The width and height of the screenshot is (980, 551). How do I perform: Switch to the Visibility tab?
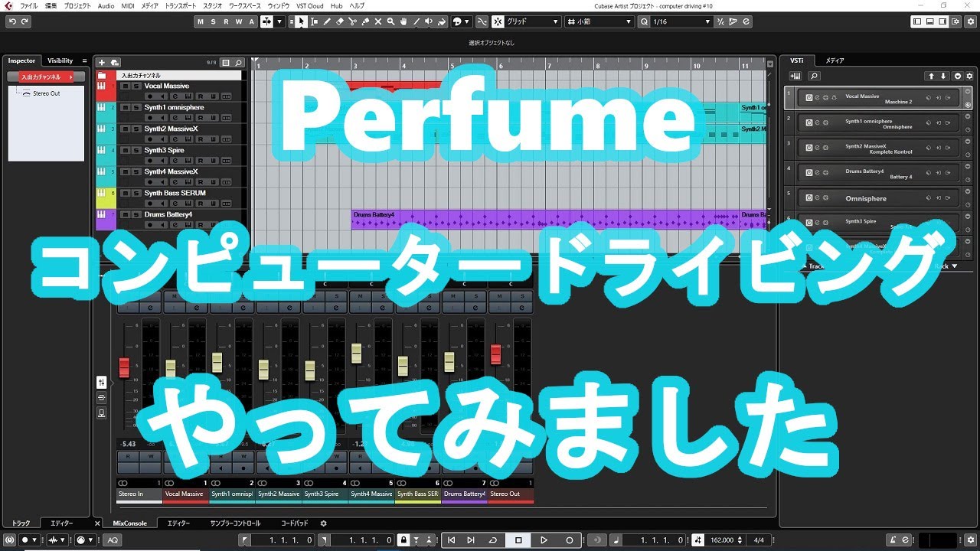pyautogui.click(x=60, y=60)
